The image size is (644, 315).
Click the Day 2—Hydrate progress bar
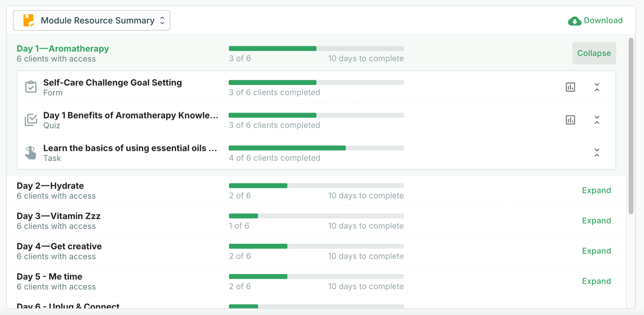316,186
